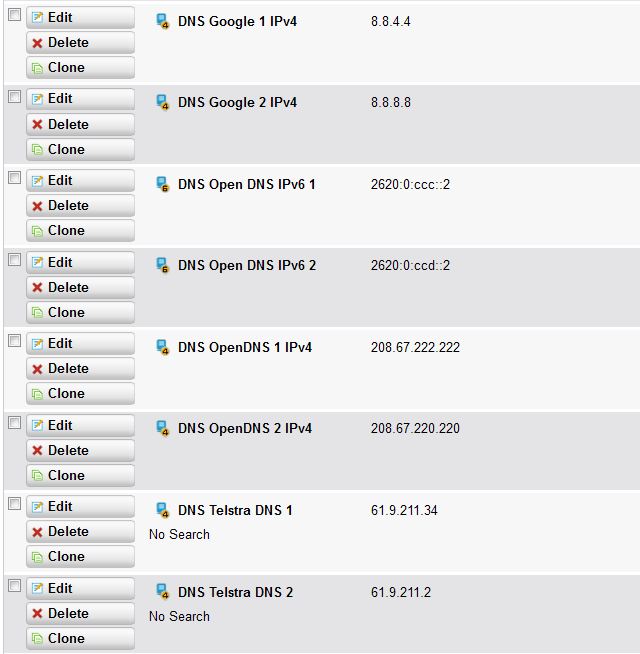640x654 pixels.
Task: Click the DNS Telstra DNS 1 host icon
Action: pos(162,510)
